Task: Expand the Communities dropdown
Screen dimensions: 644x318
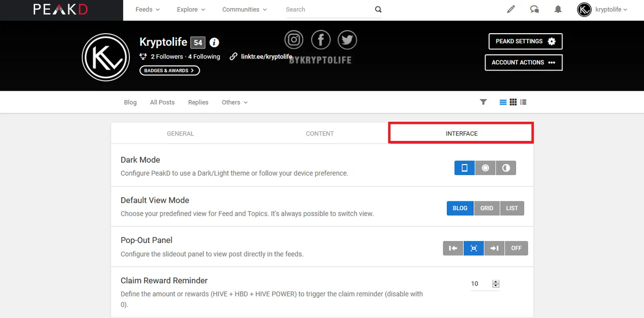Action: coord(245,10)
